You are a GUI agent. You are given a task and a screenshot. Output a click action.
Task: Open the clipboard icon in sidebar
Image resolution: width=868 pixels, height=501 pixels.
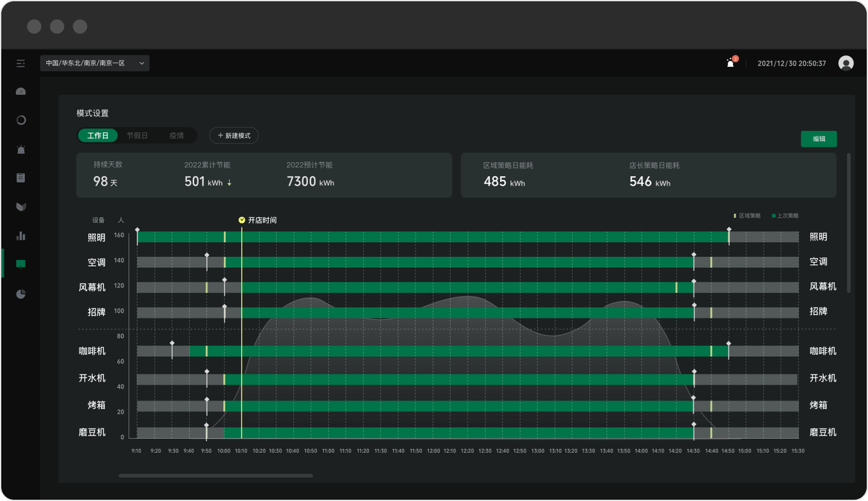click(21, 178)
